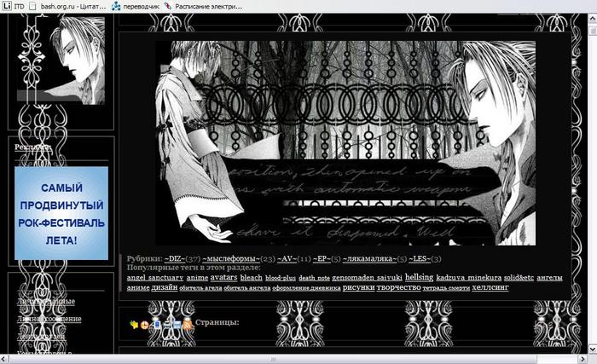Select the first обитель агела tag
The width and height of the screenshot is (597, 364).
coord(200,288)
